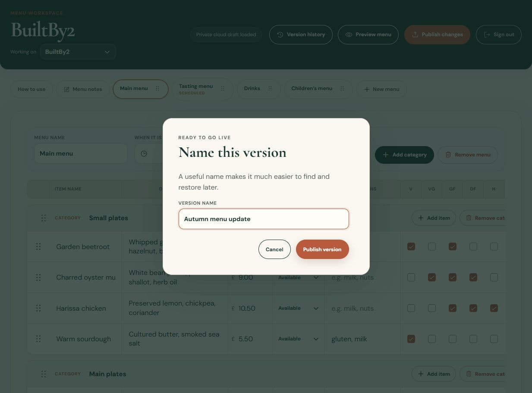Grab the Drinks tab drag handle
The height and width of the screenshot is (393, 532).
pyautogui.click(x=270, y=88)
